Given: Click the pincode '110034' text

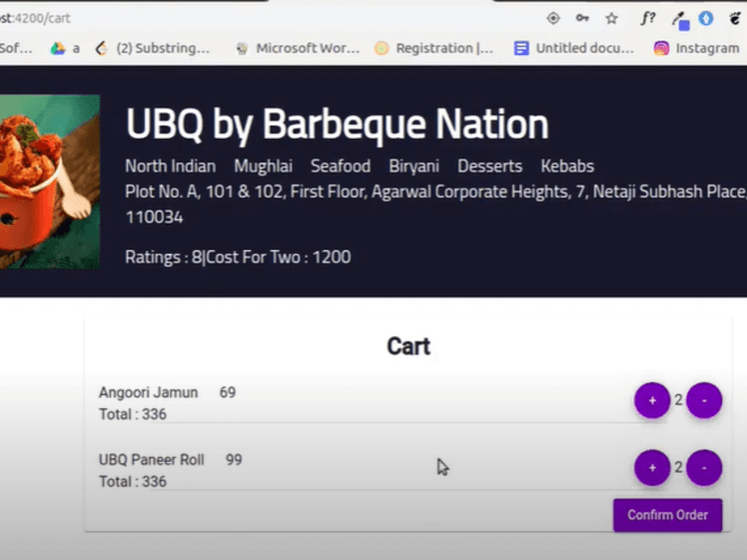Looking at the screenshot, I should click(154, 217).
